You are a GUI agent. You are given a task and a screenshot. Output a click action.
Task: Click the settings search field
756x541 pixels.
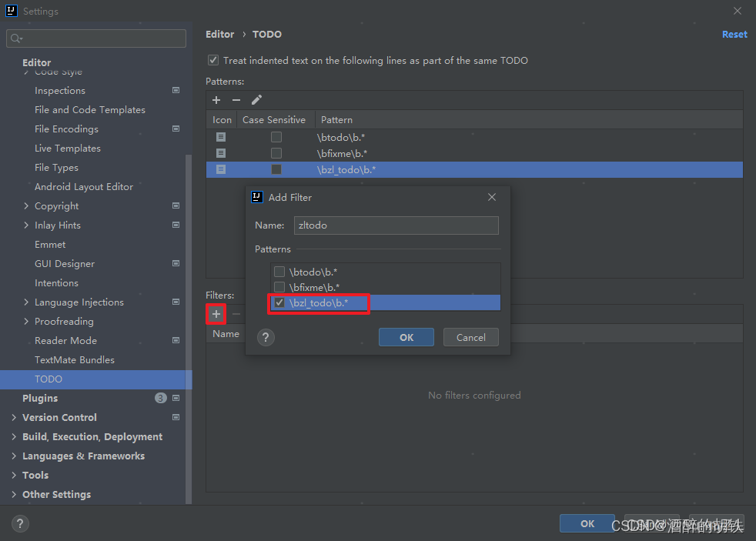[x=96, y=38]
